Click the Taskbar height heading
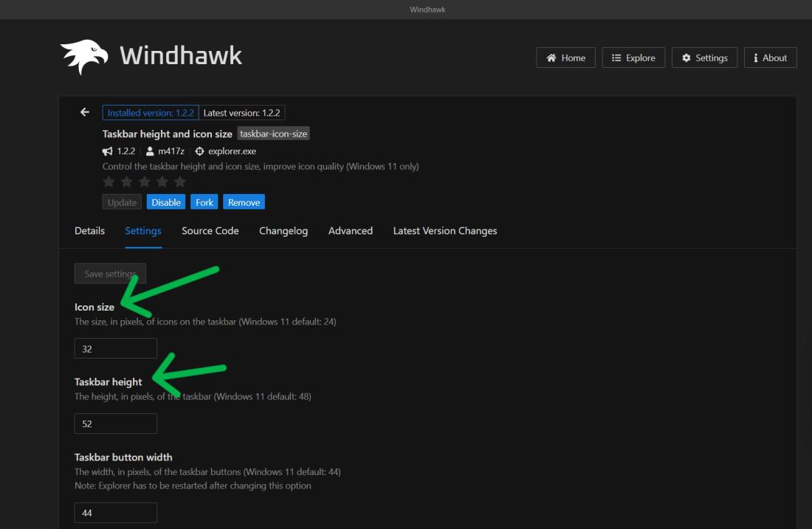This screenshot has height=529, width=812. click(x=108, y=382)
